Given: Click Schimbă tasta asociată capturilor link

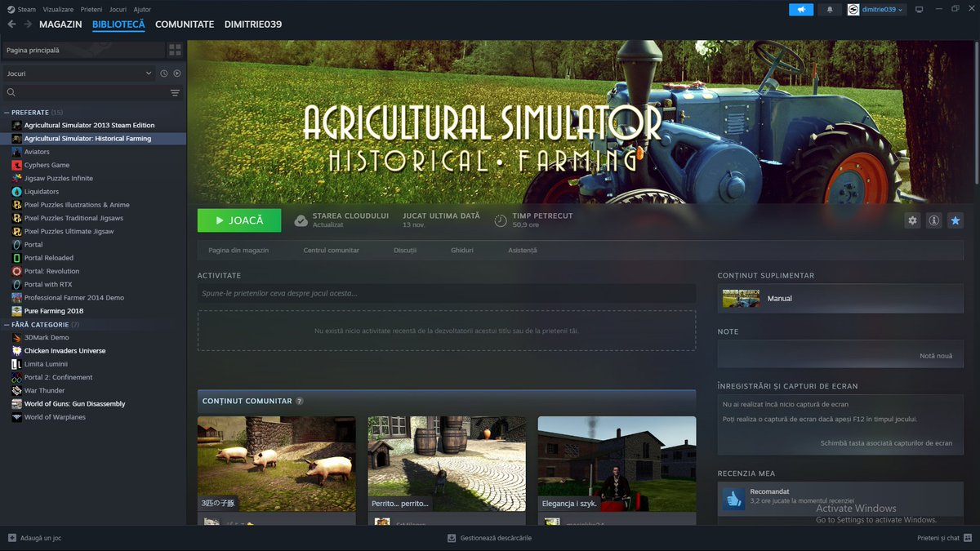Looking at the screenshot, I should click(886, 443).
